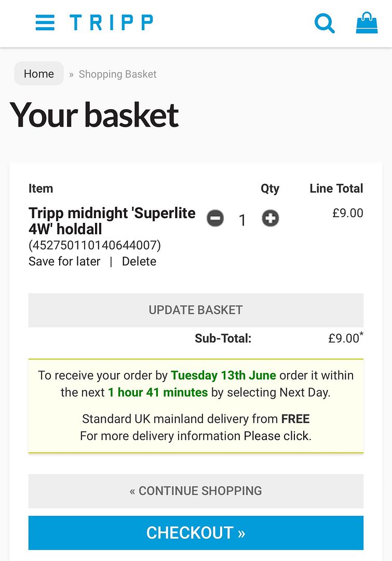Open the Tripp midnight Superlite holdall item
Image resolution: width=392 pixels, height=561 pixels.
[x=112, y=221]
